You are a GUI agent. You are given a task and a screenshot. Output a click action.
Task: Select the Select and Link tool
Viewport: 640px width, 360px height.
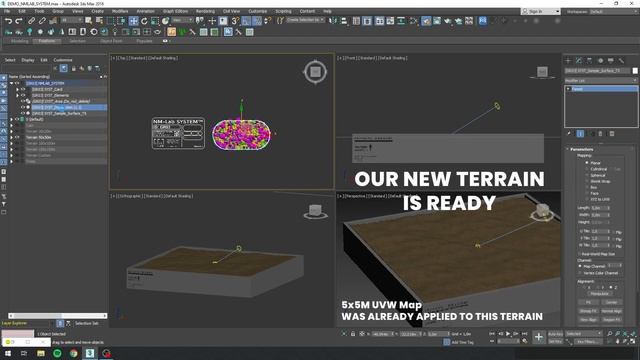[31, 21]
